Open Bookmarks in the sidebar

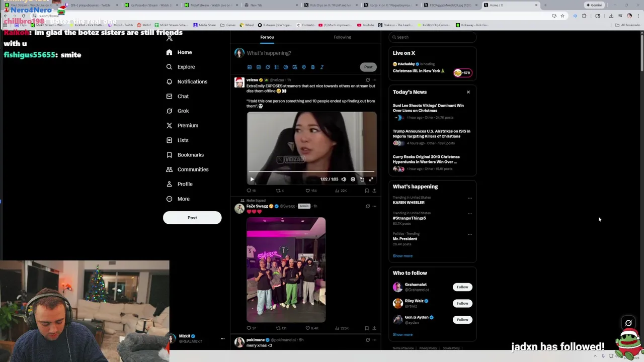(x=185, y=155)
